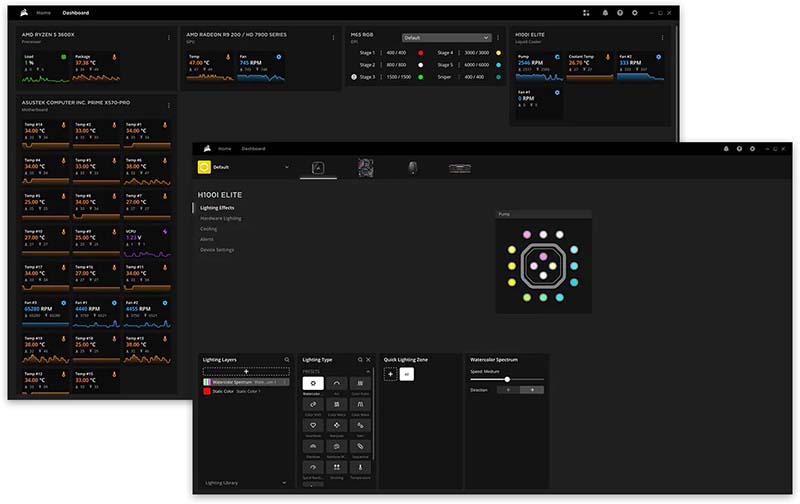This screenshot has width=800, height=504.
Task: Select Stage 1 red DPI color dot
Action: coord(420,53)
